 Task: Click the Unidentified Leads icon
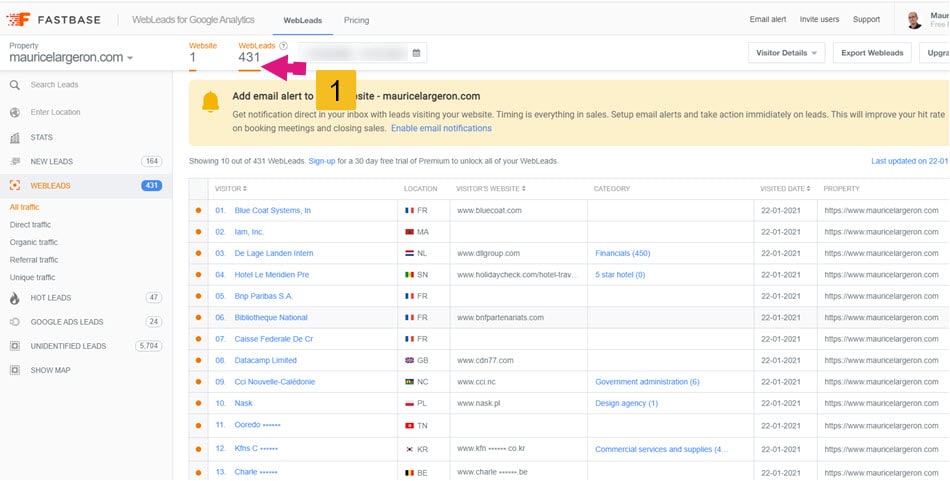point(15,347)
